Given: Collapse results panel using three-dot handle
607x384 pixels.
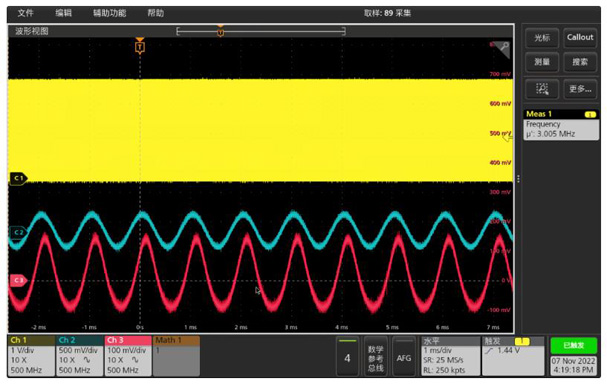Looking at the screenshot, I should pos(518,178).
